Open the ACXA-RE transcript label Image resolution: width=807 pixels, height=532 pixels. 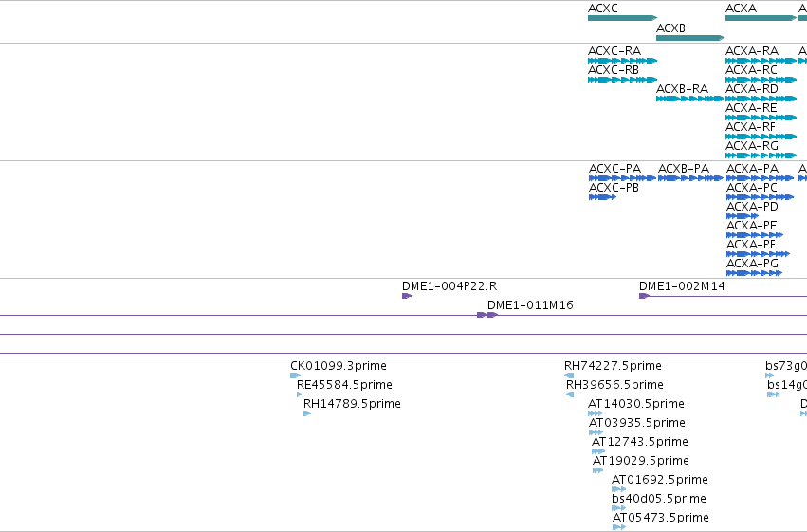pos(751,108)
